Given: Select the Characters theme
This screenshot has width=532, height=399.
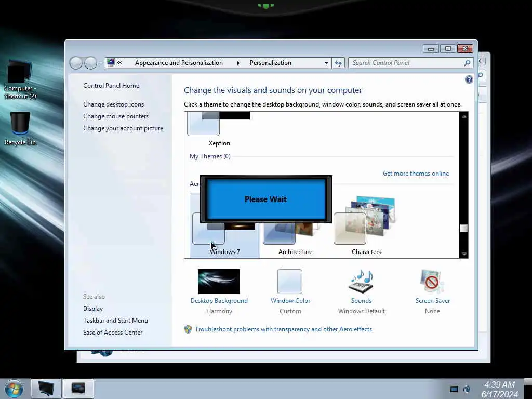Looking at the screenshot, I should (366, 225).
